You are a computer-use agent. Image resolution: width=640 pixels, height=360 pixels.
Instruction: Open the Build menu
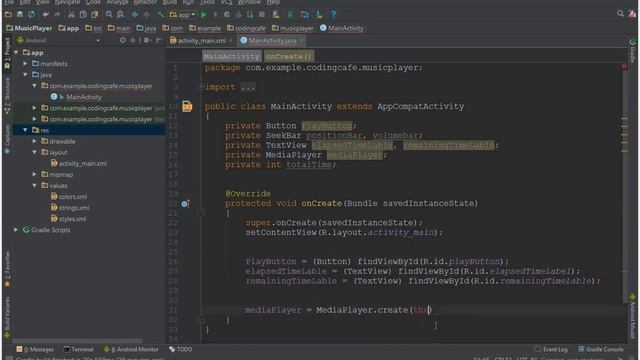click(x=170, y=2)
